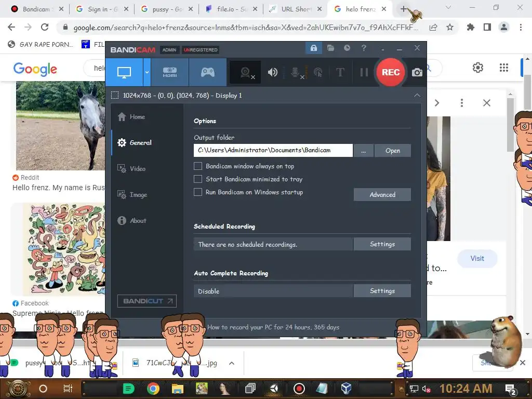Switch to HDMI device recording mode

pos(170,72)
